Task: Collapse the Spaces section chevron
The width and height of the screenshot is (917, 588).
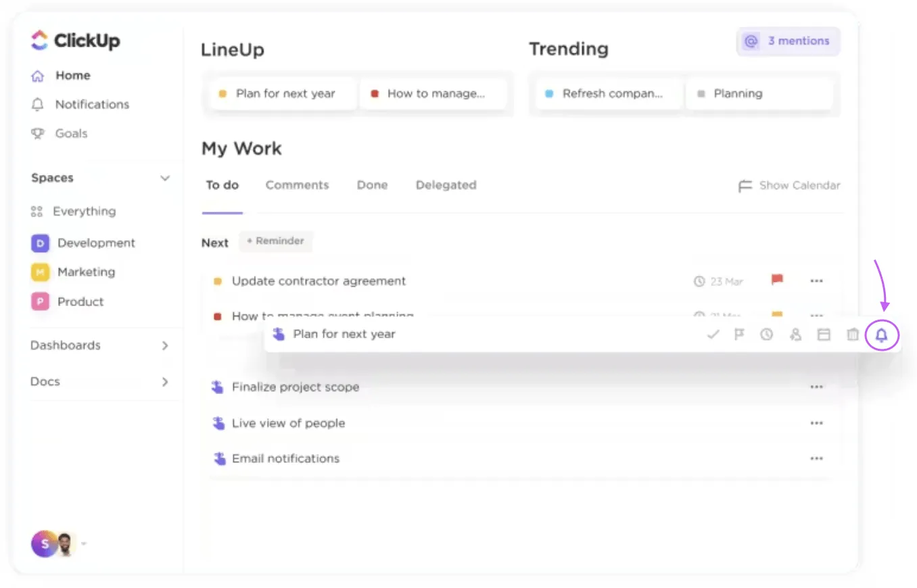Action: pos(164,178)
